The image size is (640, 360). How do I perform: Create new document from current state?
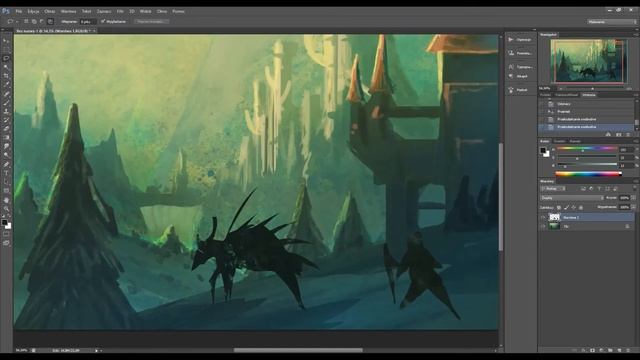point(609,134)
